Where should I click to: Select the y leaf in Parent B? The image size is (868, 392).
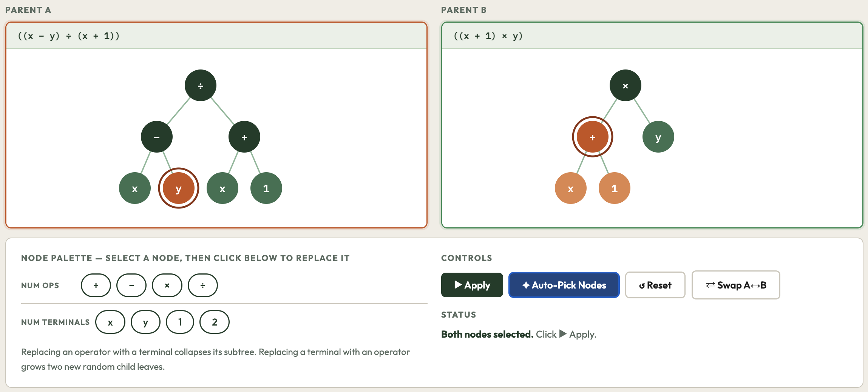(658, 137)
